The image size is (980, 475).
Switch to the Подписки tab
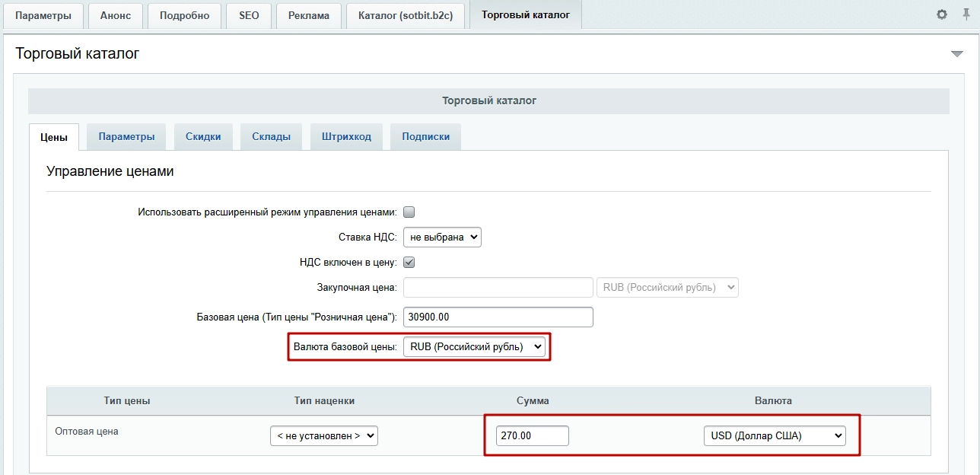point(425,136)
